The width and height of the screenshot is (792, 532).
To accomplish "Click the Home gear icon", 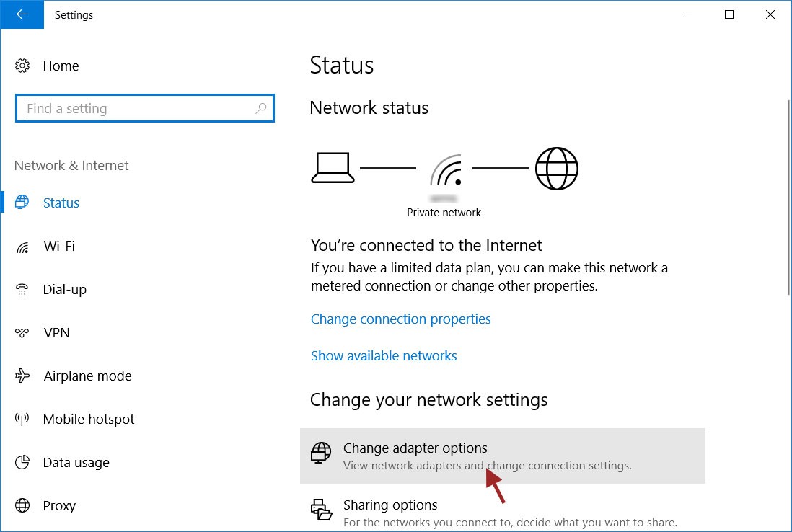I will (x=22, y=66).
